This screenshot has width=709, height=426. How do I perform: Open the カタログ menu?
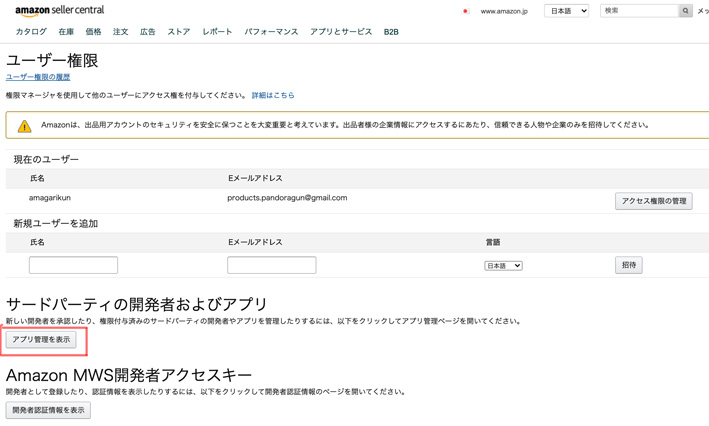(x=31, y=32)
